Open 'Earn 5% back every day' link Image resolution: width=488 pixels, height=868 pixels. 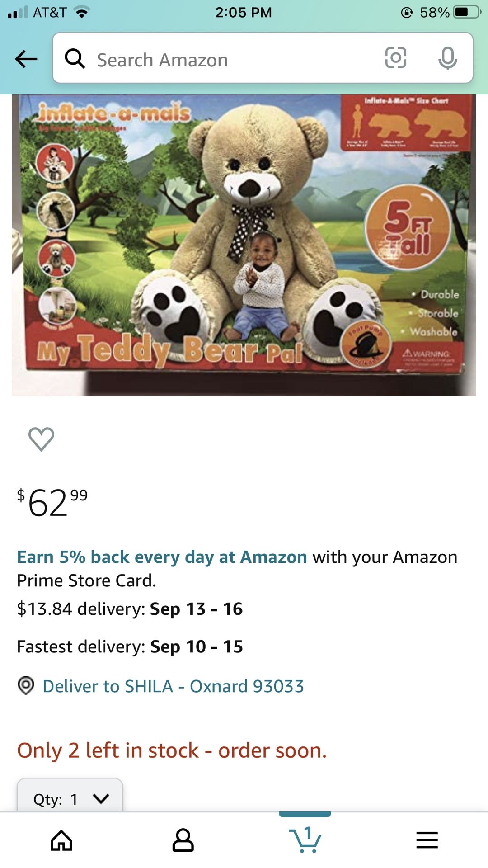coord(162,557)
